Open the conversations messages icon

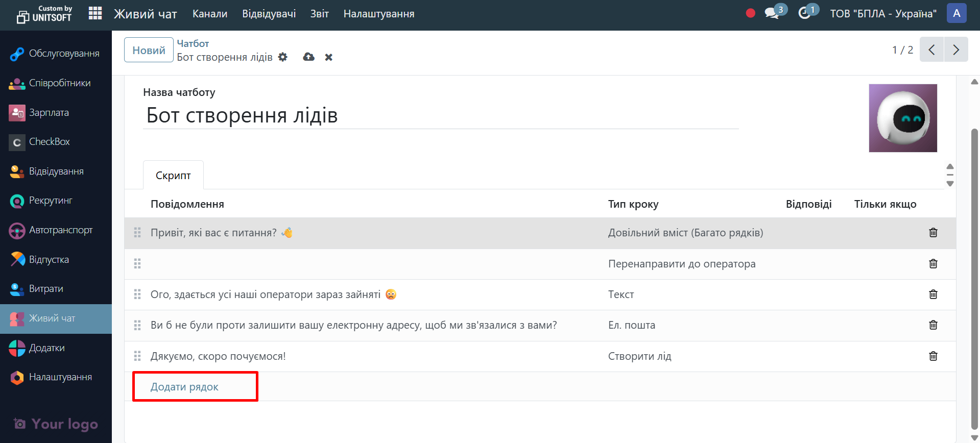772,13
